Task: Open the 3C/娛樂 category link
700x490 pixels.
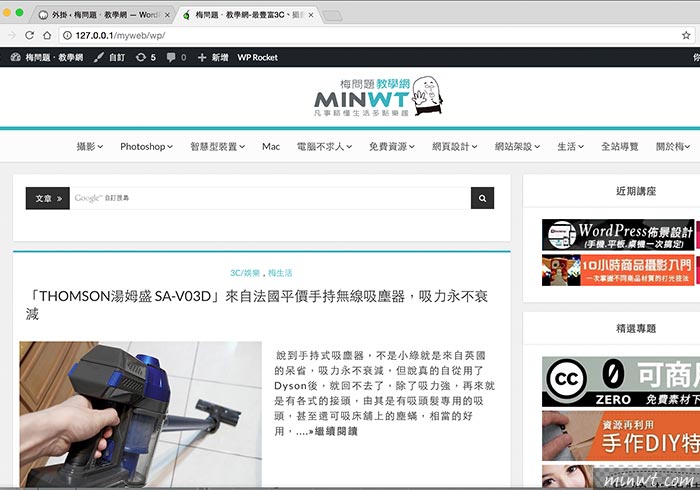Action: [x=245, y=273]
